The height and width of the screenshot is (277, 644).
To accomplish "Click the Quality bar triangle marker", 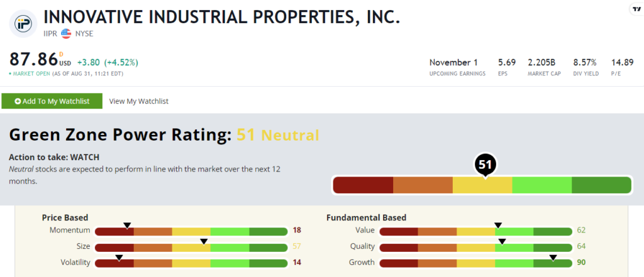I will point(502,241).
